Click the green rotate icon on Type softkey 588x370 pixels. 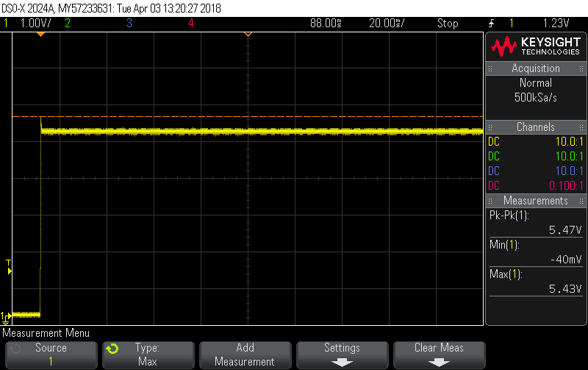[112, 349]
